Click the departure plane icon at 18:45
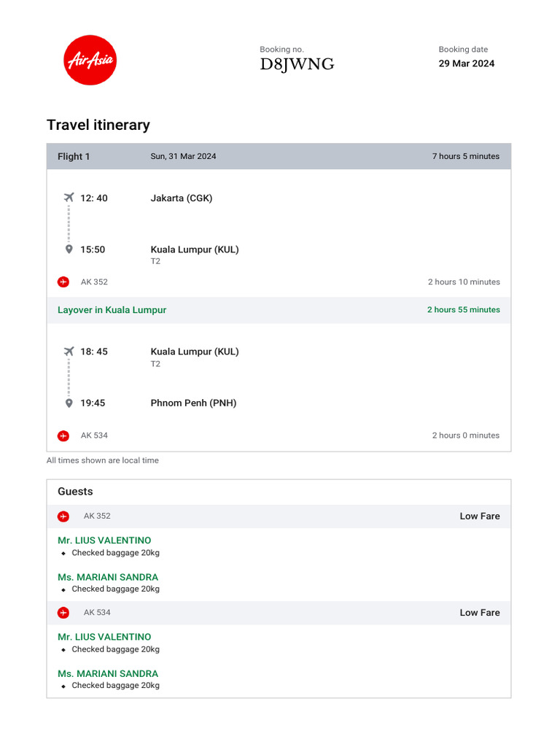This screenshot has width=560, height=747. point(69,352)
